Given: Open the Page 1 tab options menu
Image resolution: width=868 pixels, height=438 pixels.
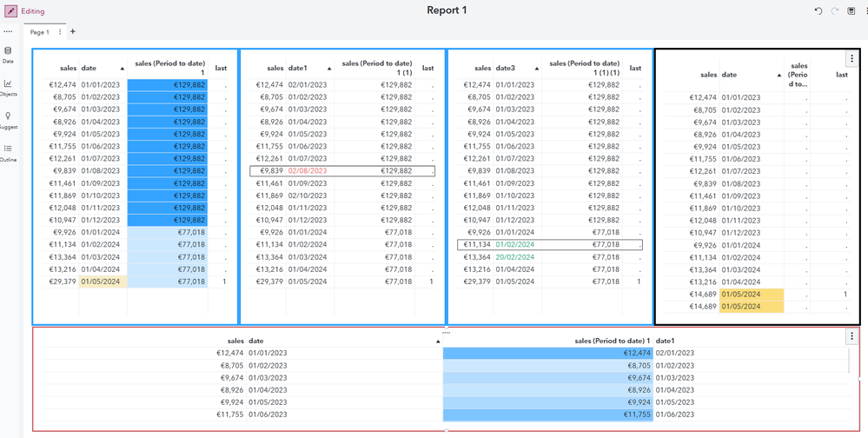Looking at the screenshot, I should (x=60, y=32).
